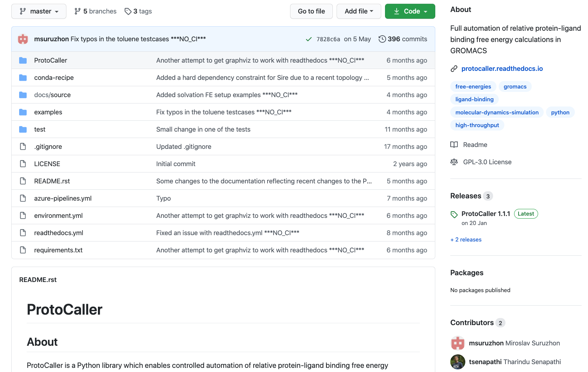Open the 3 tags page
Image resolution: width=588 pixels, height=372 pixels.
point(138,11)
